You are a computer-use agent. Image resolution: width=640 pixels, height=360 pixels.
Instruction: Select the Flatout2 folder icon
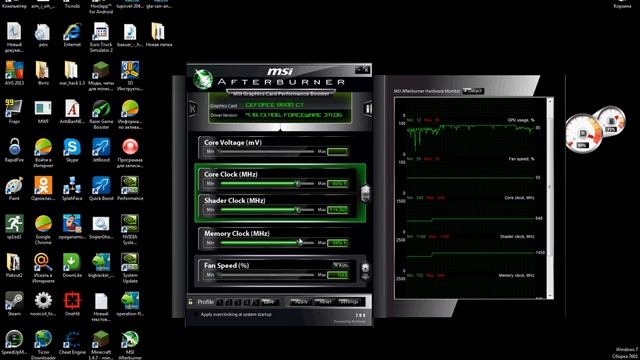coord(14,266)
